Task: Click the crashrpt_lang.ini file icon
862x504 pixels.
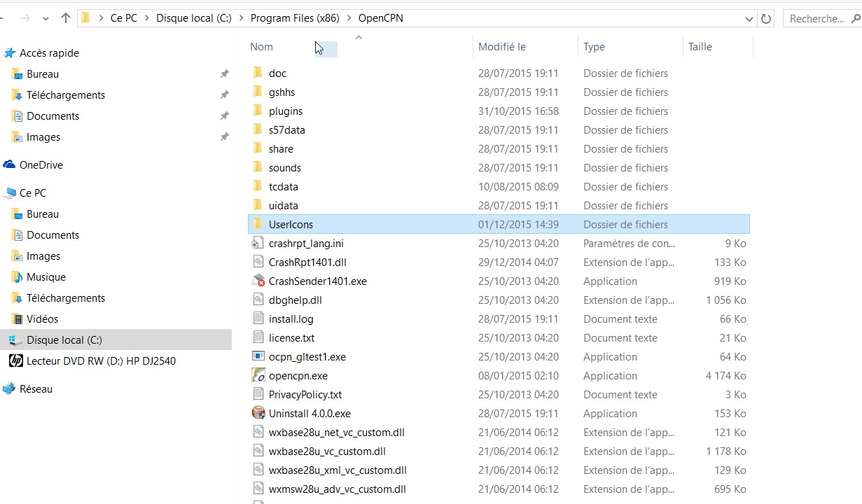Action: click(x=258, y=243)
